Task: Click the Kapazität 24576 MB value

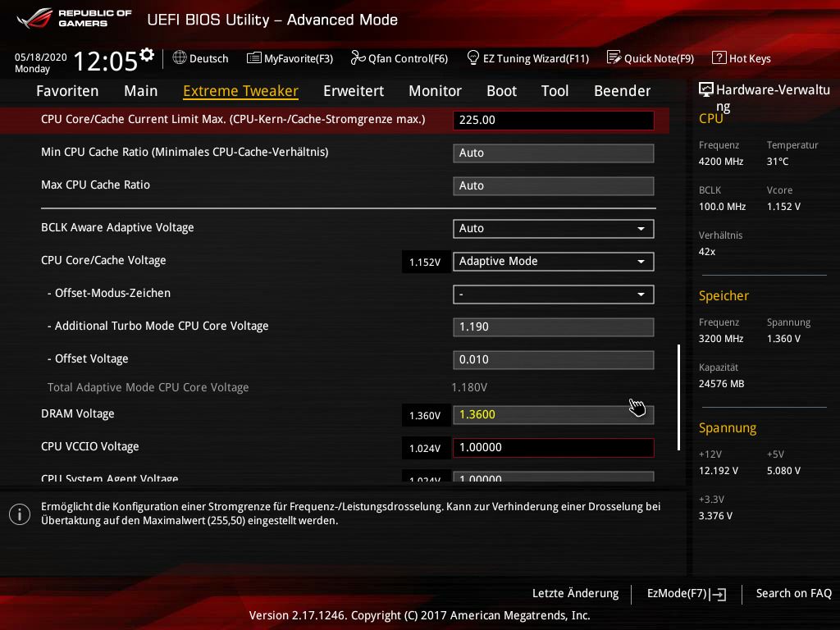Action: [x=721, y=384]
